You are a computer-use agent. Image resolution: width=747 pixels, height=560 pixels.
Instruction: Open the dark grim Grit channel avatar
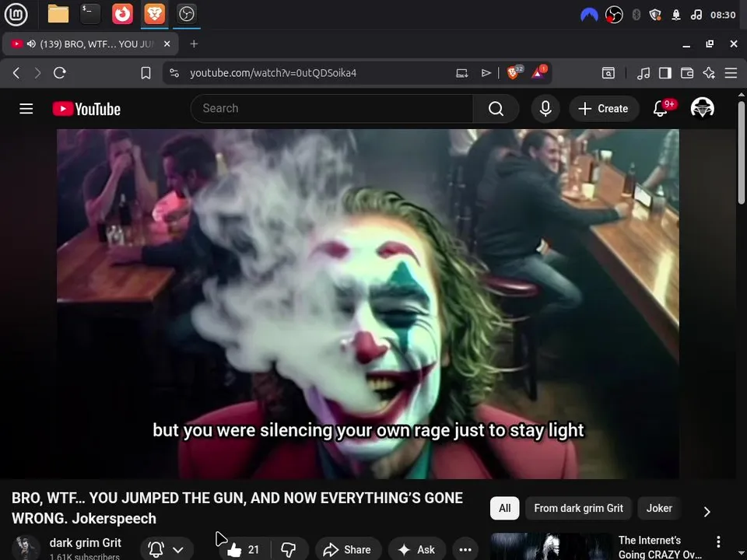[26, 548]
